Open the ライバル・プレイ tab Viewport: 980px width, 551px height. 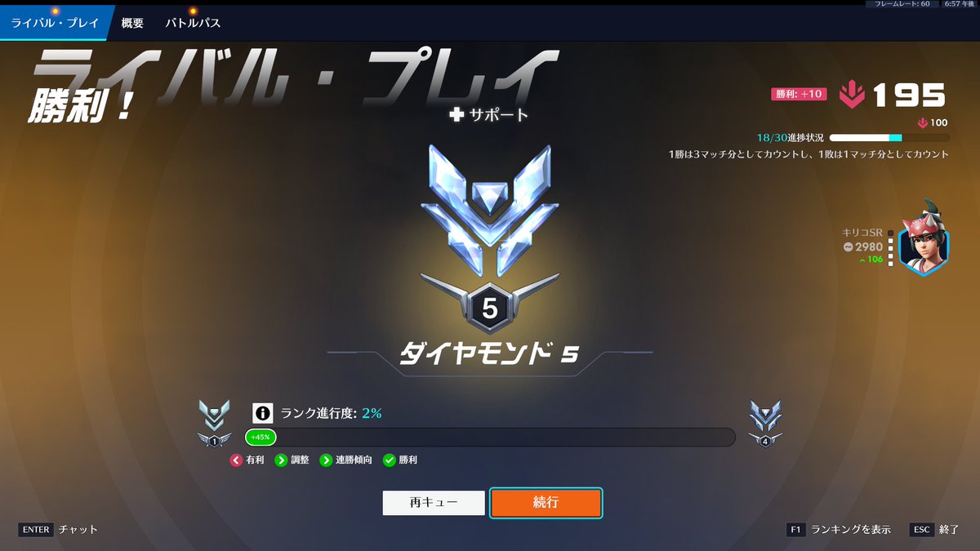coord(54,23)
